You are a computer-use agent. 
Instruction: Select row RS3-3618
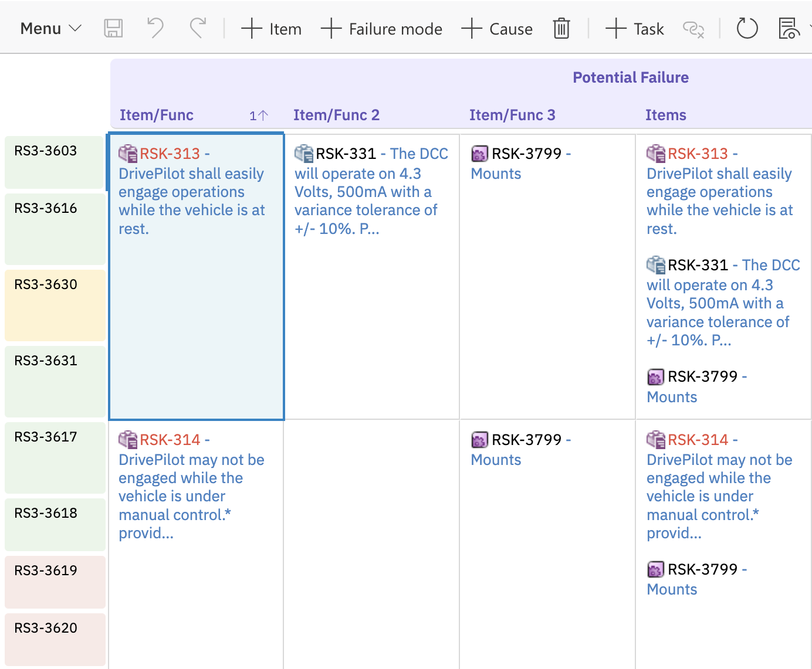(55, 525)
